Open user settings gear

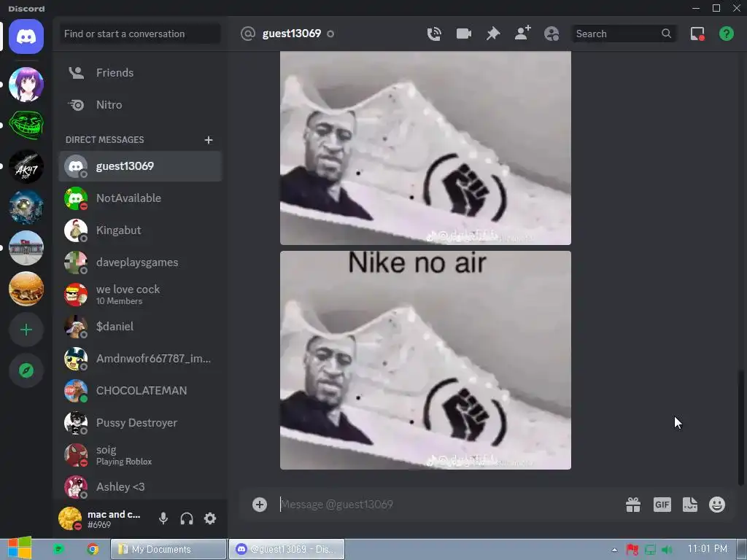(210, 518)
